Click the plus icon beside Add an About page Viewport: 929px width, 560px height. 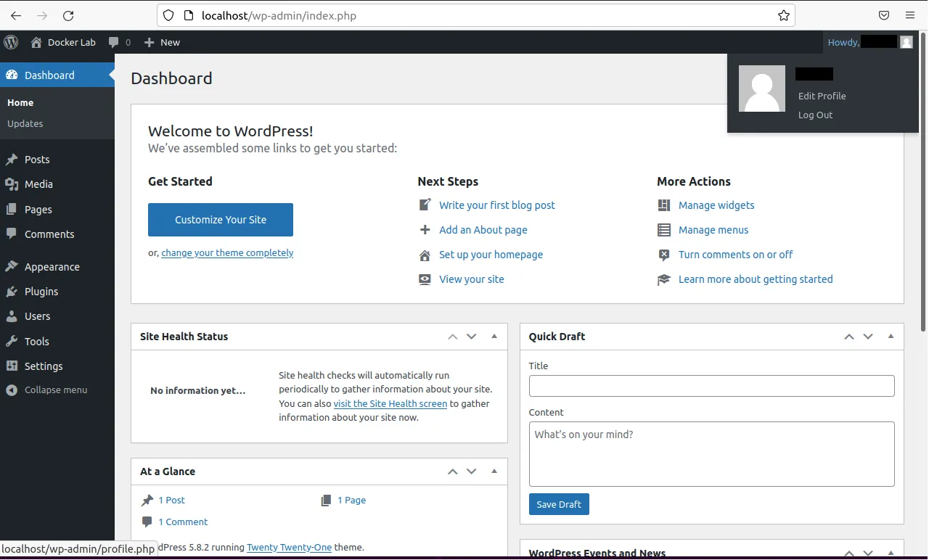click(x=425, y=230)
